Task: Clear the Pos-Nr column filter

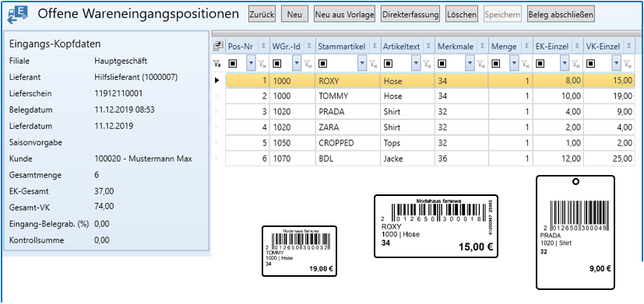Action: coord(262,64)
